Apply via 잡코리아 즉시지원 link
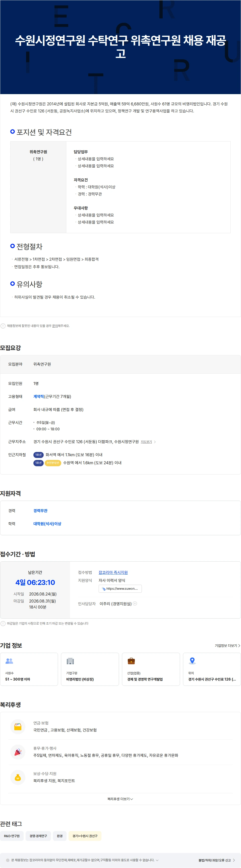 [113, 572]
